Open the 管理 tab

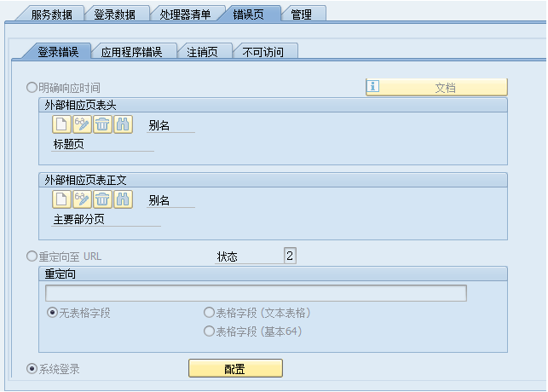click(301, 14)
